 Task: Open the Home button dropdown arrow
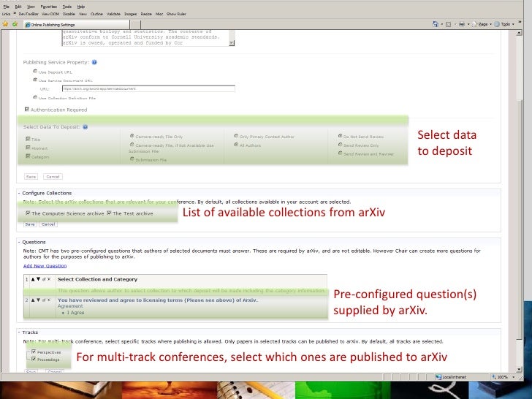click(x=441, y=24)
